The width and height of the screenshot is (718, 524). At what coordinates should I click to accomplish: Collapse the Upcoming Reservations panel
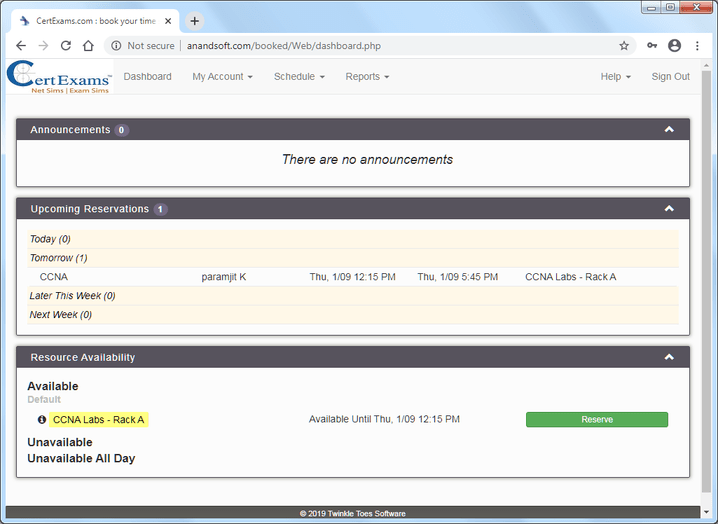[669, 209]
